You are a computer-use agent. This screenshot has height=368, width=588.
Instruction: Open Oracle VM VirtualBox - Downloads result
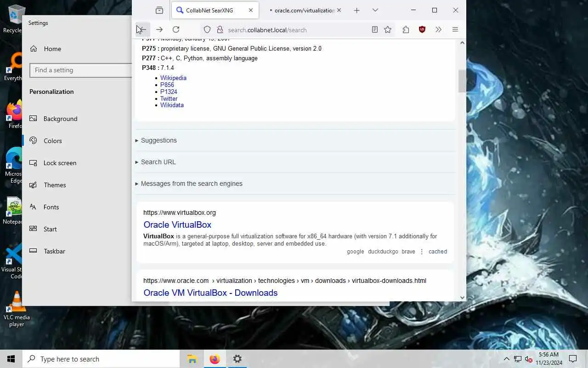tap(210, 293)
